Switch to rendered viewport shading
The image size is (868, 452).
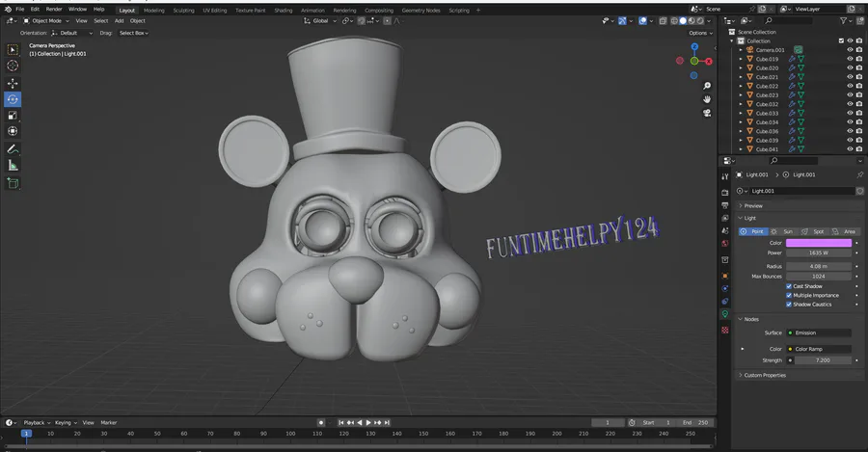(700, 21)
